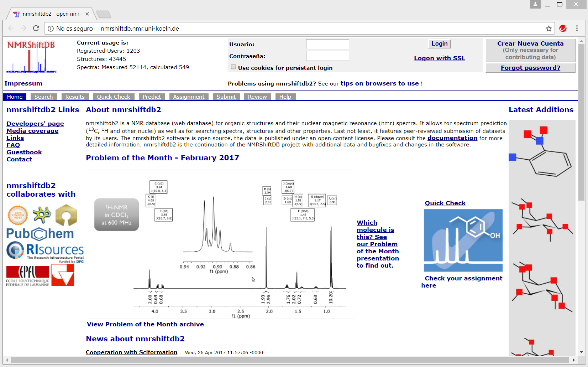Select the Home tab
Image resolution: width=588 pixels, height=367 pixels.
coord(15,97)
